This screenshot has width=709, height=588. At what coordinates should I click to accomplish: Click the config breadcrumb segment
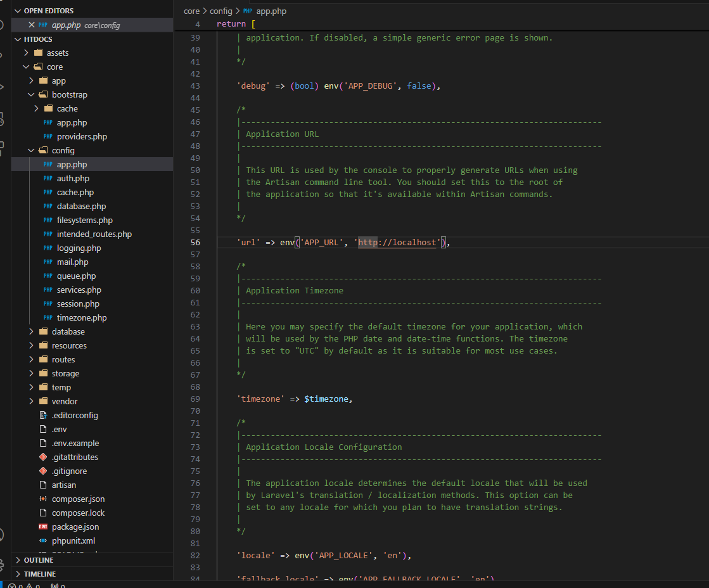pyautogui.click(x=220, y=11)
